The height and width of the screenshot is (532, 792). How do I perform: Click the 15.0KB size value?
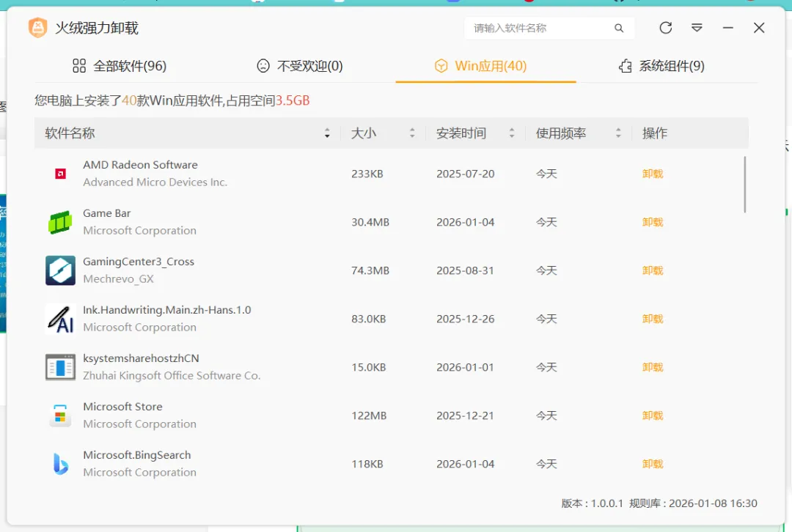pyautogui.click(x=369, y=367)
